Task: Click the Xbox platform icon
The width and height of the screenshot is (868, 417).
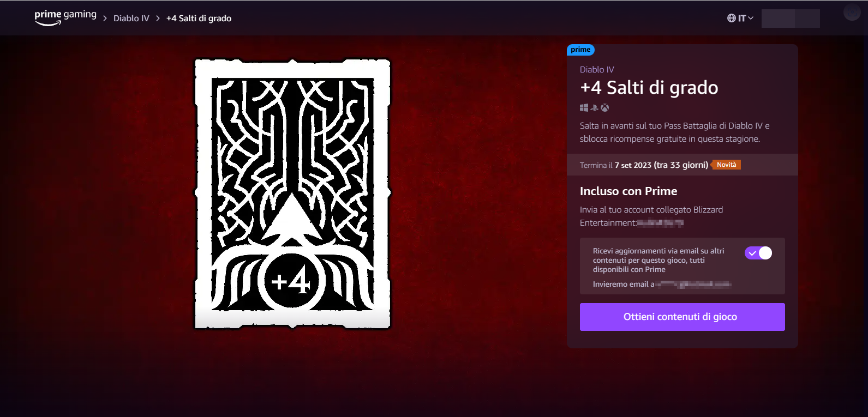Action: pos(604,108)
